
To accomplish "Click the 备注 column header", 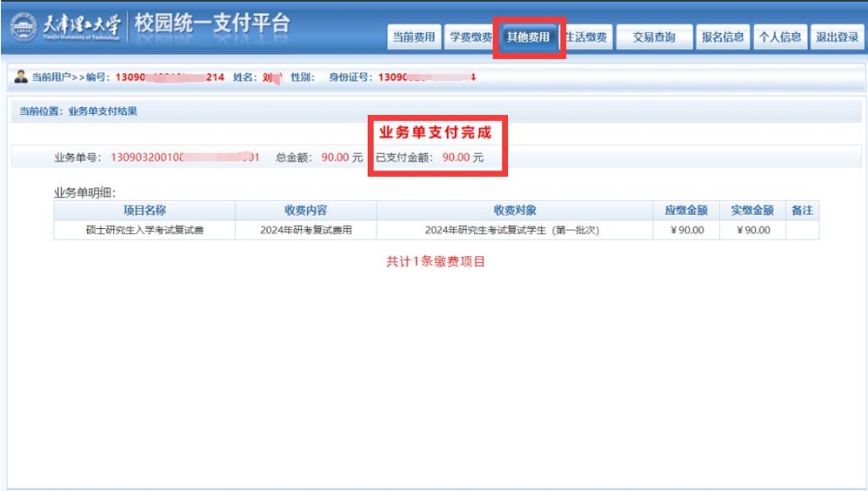I will tap(802, 211).
